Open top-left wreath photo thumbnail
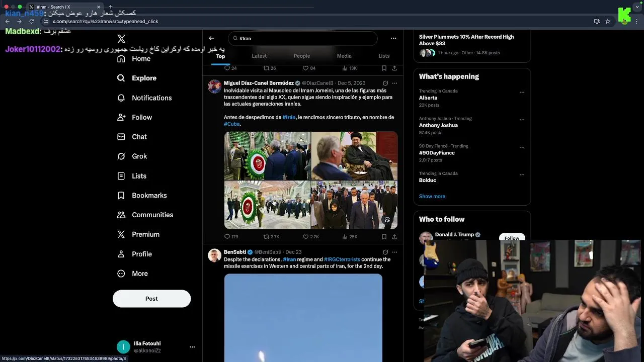This screenshot has height=362, width=644. point(267,155)
